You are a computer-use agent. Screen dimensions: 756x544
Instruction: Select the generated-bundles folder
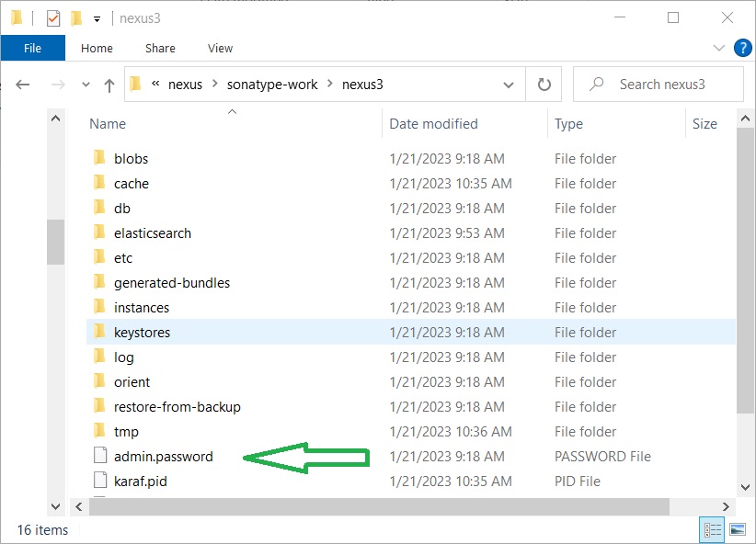[411, 283]
